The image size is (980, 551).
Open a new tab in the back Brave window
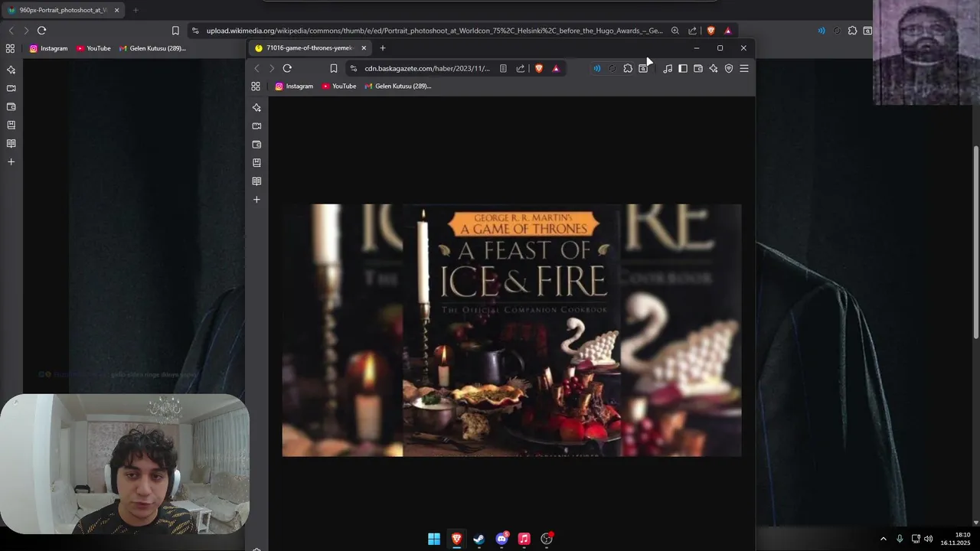(x=136, y=10)
